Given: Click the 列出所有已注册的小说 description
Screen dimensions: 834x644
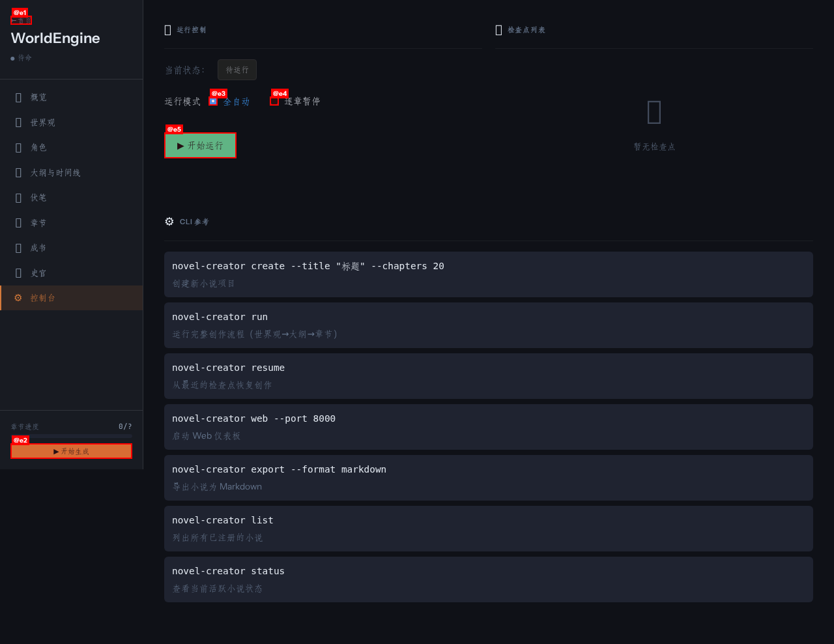Looking at the screenshot, I should coord(218,538).
